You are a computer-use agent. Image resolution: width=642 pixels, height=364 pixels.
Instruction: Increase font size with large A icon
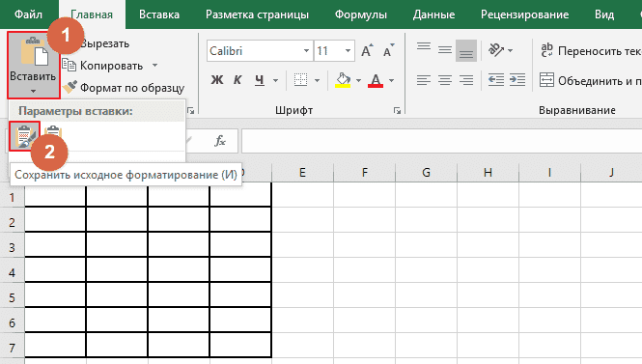[x=367, y=50]
